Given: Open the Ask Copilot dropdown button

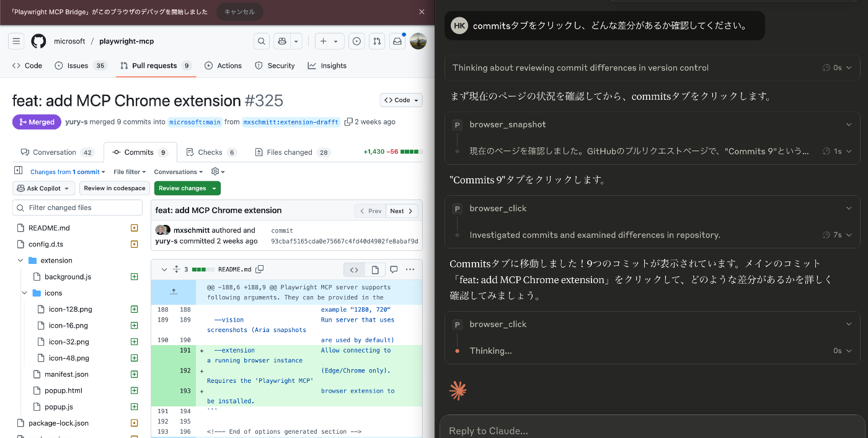Looking at the screenshot, I should pos(44,188).
